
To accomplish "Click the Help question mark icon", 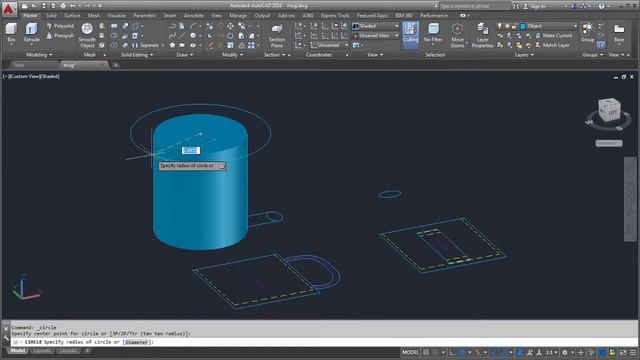I will click(601, 6).
